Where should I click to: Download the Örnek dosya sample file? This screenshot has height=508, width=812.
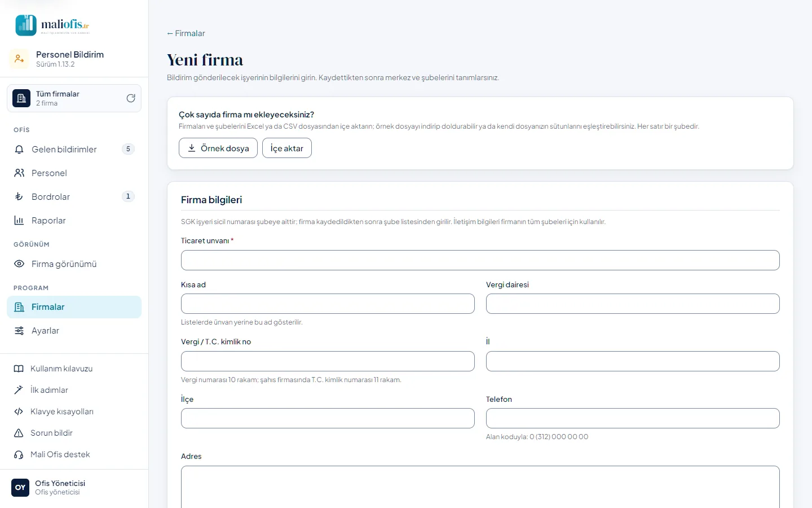pyautogui.click(x=218, y=148)
